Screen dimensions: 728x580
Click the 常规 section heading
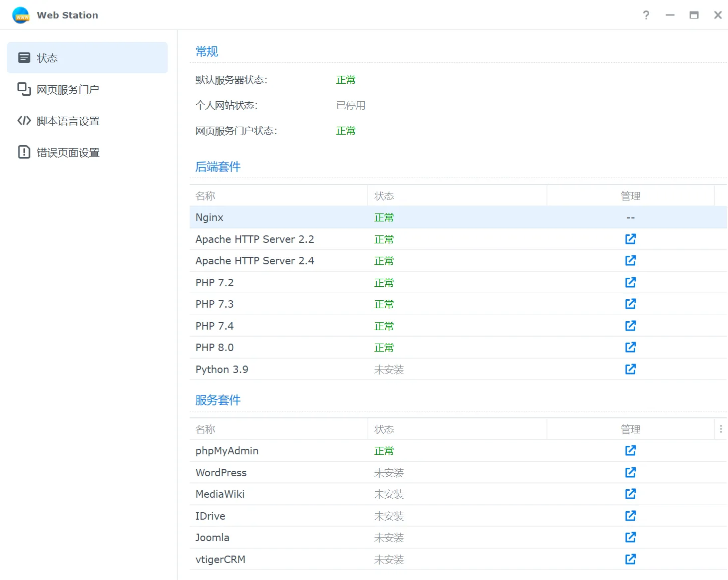[207, 51]
